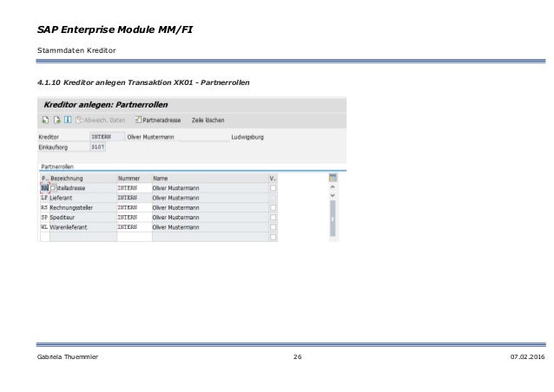Click the author name Gabriela Thuemmler

(x=68, y=356)
